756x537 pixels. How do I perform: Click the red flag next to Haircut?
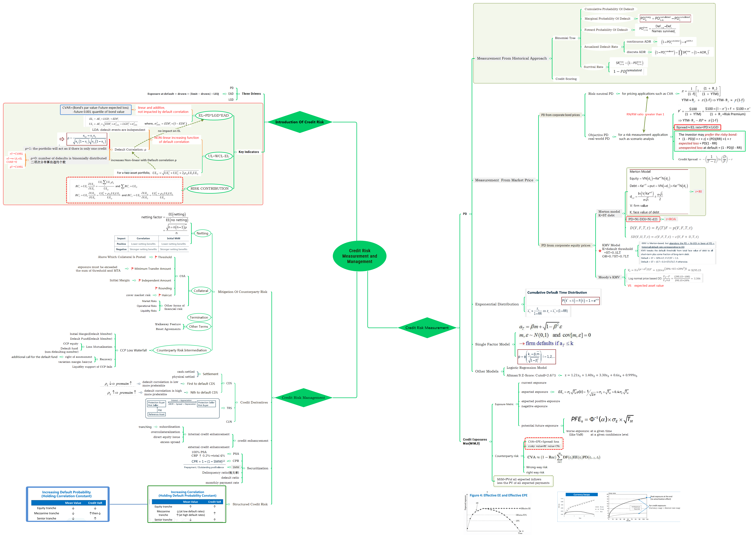point(160,295)
